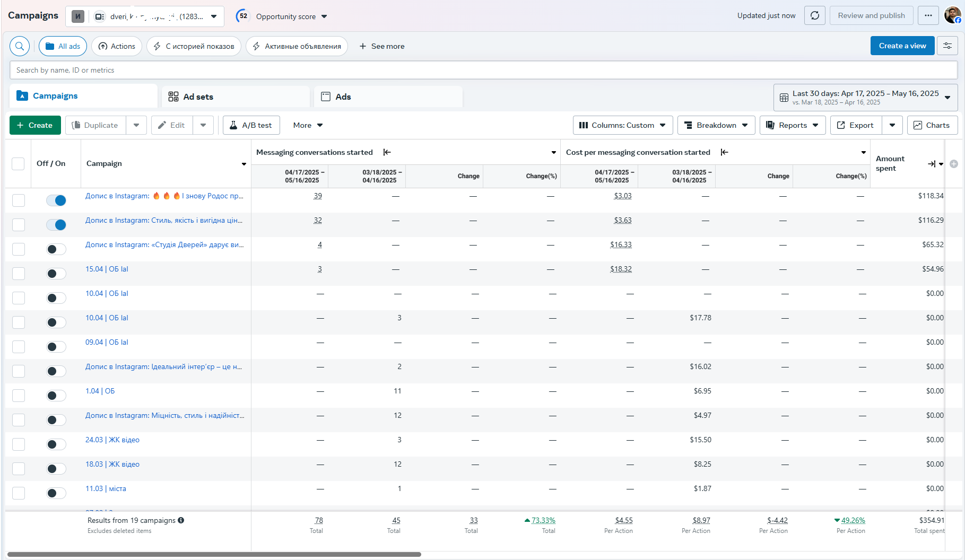Open the Columns: Custom dropdown
Screen dimensions: 965x560
(623, 125)
